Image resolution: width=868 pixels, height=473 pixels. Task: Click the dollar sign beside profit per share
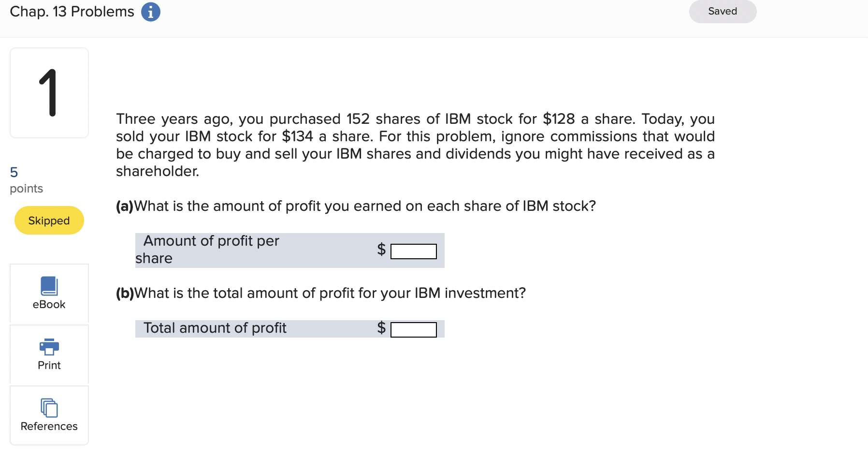coord(381,250)
